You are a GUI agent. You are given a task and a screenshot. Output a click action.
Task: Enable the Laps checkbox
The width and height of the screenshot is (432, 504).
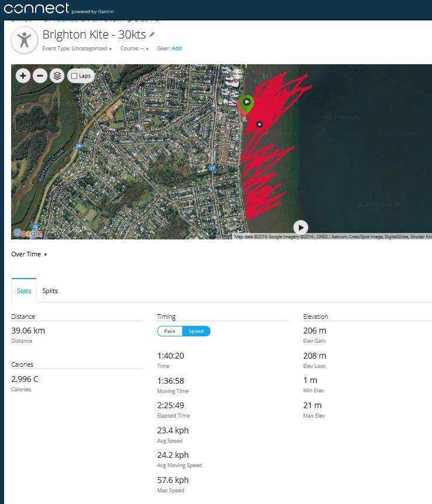click(74, 76)
